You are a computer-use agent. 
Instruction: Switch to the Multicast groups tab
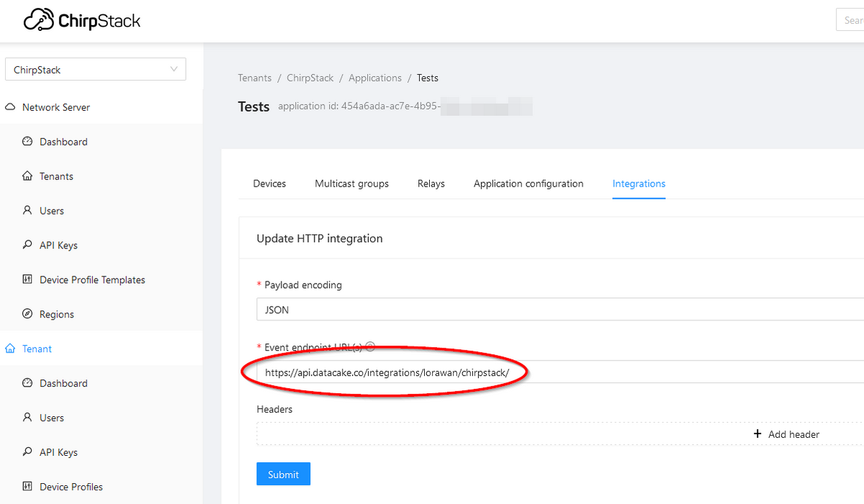point(351,184)
